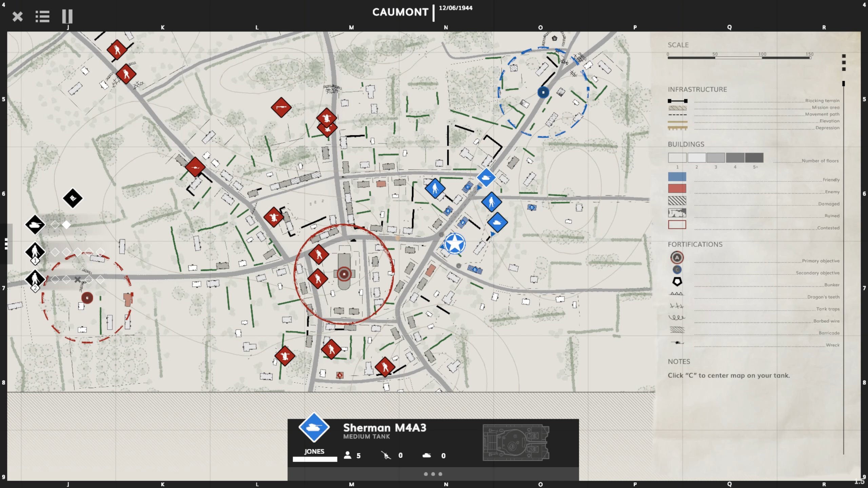Click the black flag diamond above the tank unit
The image size is (868, 488).
(73, 198)
